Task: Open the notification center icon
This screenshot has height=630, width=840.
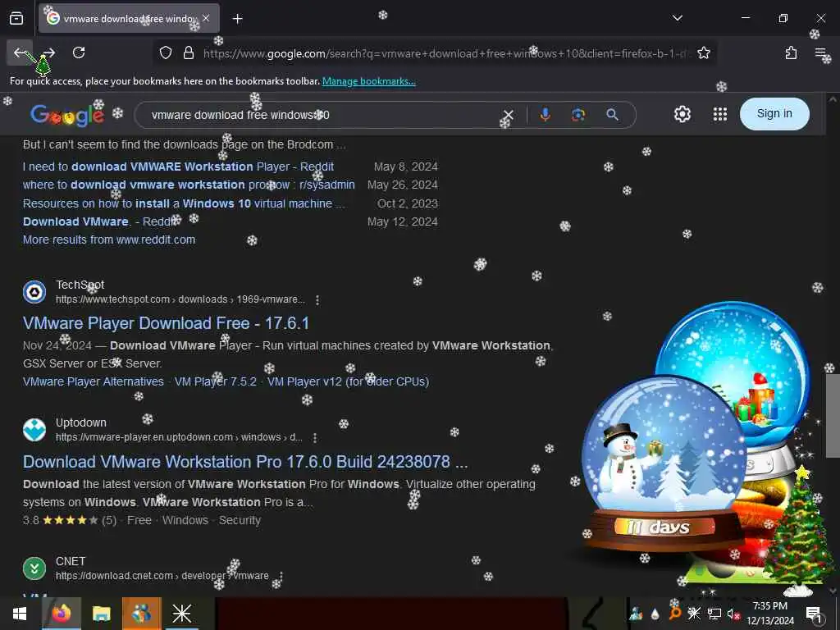Action: (x=814, y=614)
